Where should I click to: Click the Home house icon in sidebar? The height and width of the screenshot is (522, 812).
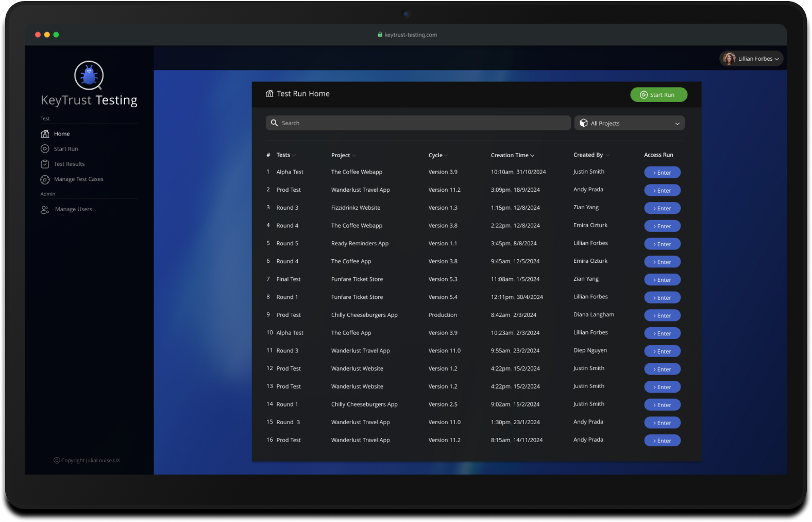(45, 134)
